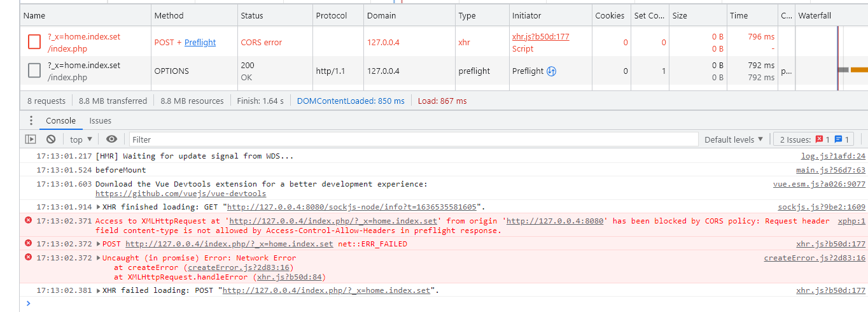Select the Console tab
This screenshot has height=312, width=868.
tap(60, 120)
